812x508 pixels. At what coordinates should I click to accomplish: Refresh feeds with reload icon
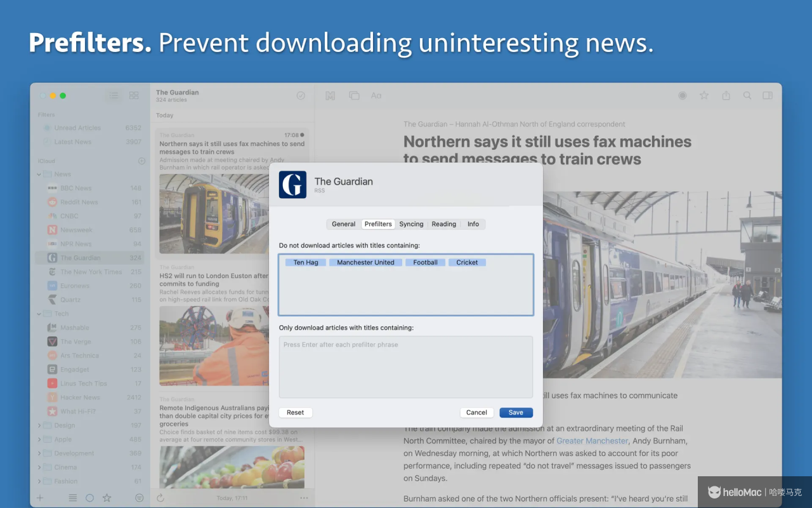tap(160, 498)
